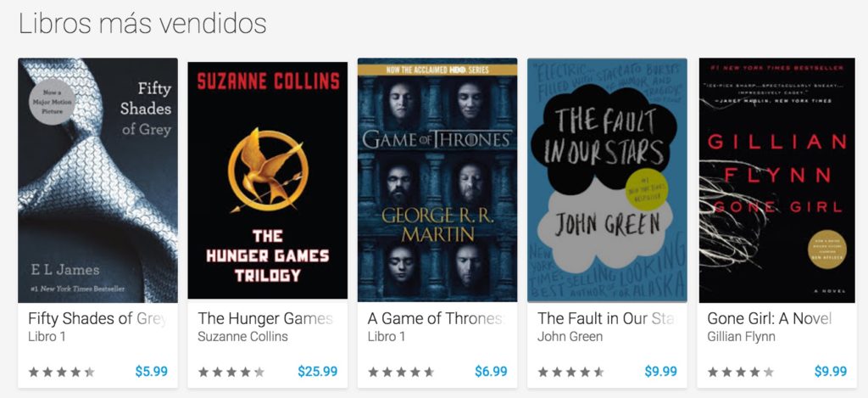The height and width of the screenshot is (398, 868).
Task: Select the Gone Girl: A Novel title link
Action: [770, 319]
